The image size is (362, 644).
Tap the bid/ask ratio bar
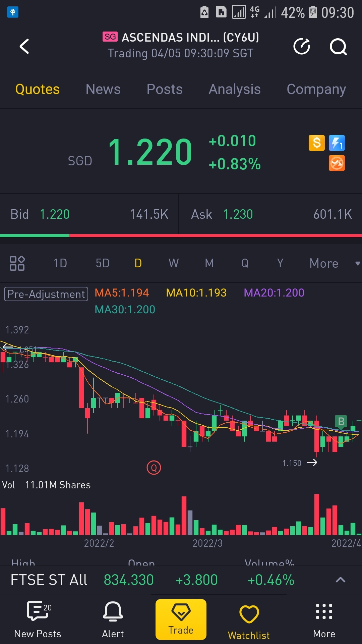[181, 235]
